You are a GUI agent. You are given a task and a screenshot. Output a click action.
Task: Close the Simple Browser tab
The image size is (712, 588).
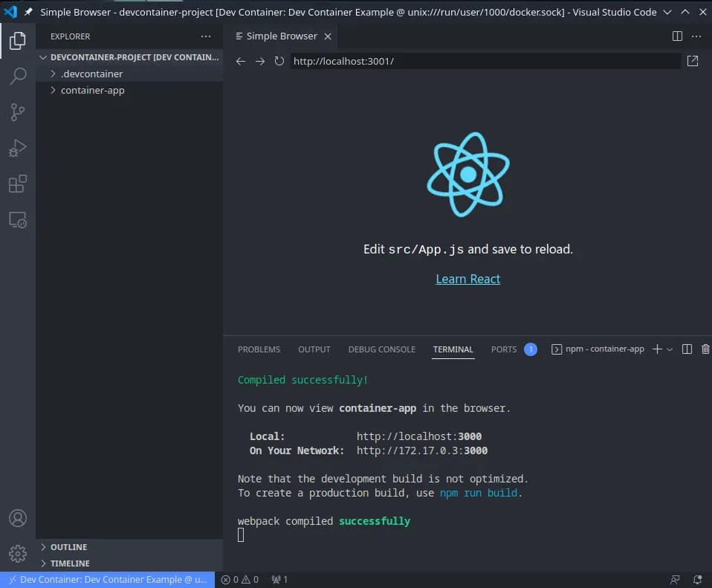click(328, 36)
